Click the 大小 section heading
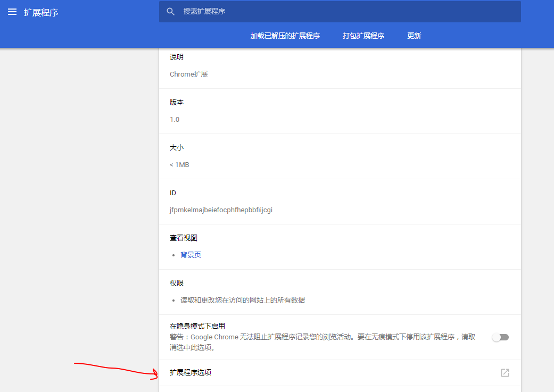Screen dimensions: 554x392 [x=177, y=148]
